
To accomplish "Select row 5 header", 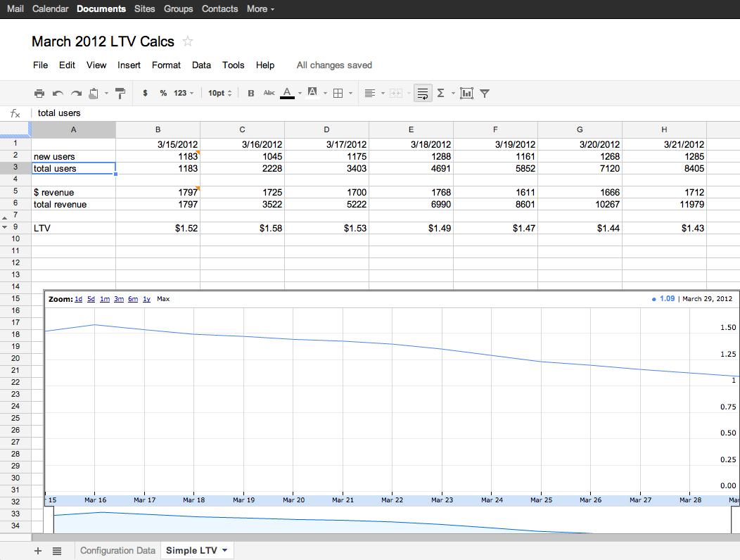I will pos(15,191).
